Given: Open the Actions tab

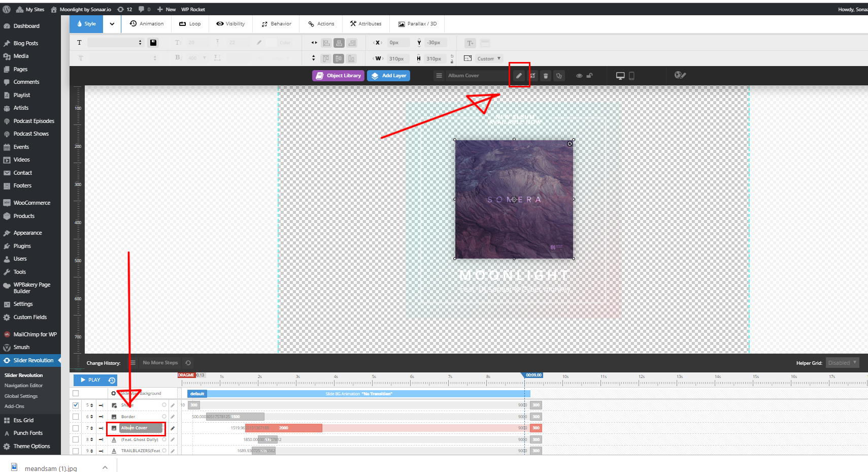Looking at the screenshot, I should 321,24.
